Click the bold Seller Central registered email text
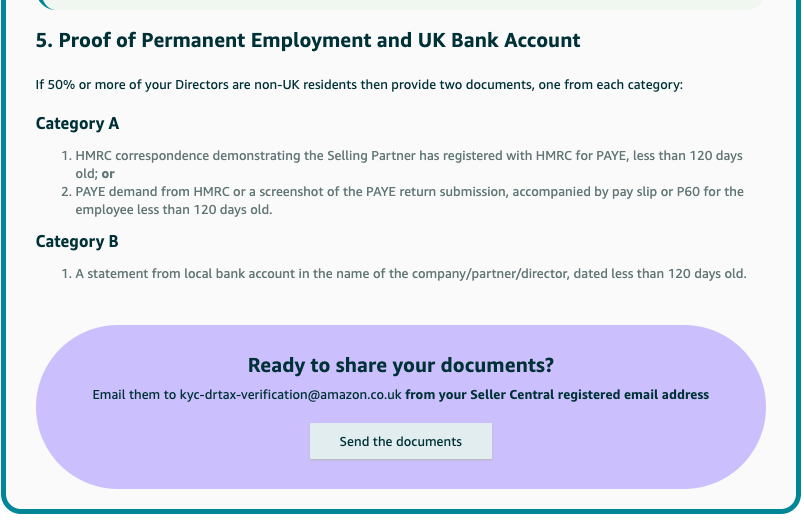Screen dimensions: 804x527 pos(557,395)
